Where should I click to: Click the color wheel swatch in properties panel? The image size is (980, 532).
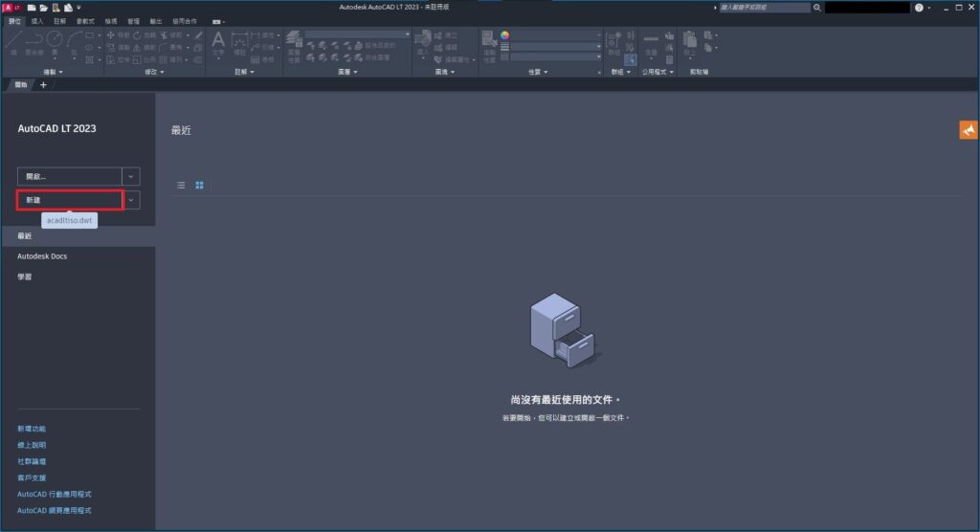(505, 34)
